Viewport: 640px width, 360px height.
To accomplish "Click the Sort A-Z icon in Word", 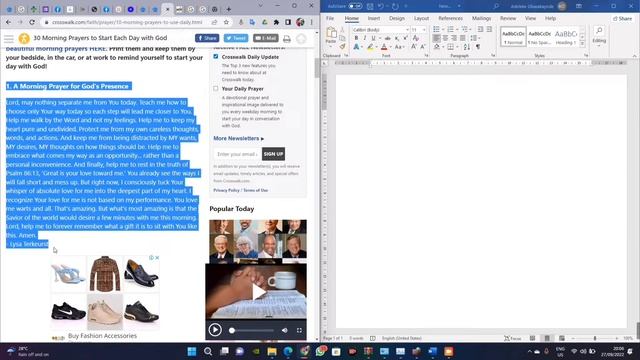I will coord(467,47).
